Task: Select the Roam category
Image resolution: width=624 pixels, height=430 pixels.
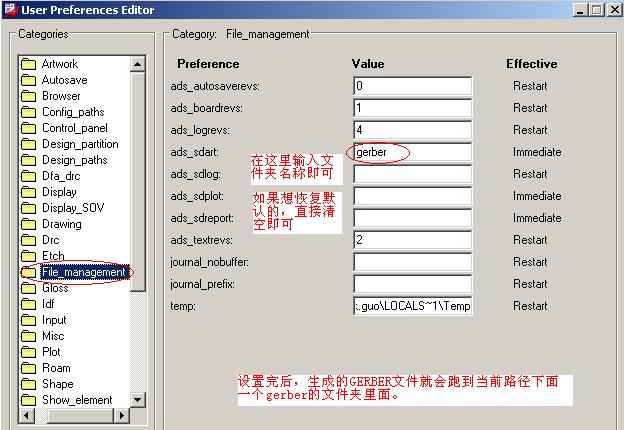Action: point(56,368)
